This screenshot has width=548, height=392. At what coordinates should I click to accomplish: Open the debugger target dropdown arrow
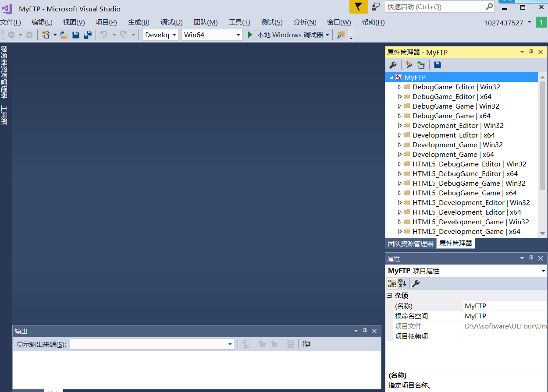pyautogui.click(x=327, y=35)
